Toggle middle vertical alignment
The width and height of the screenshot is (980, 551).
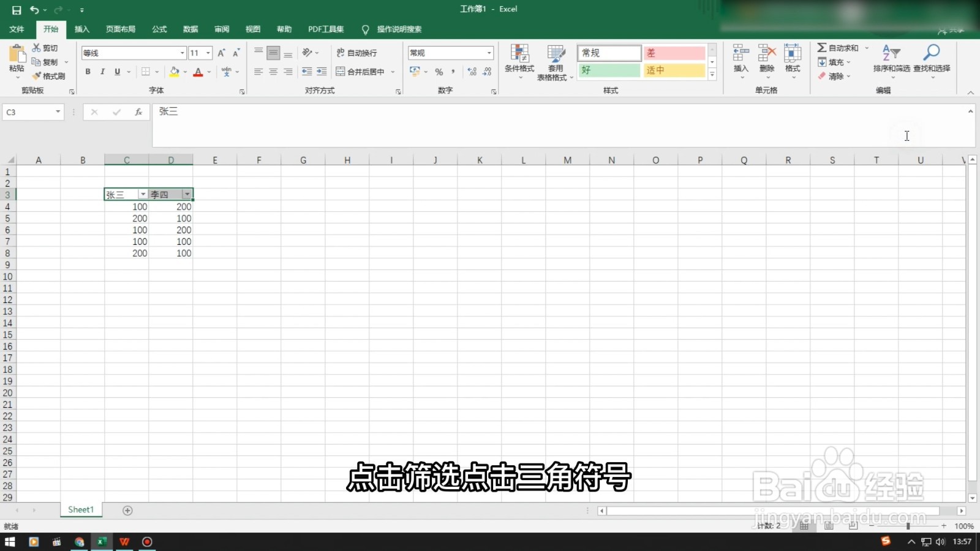(x=273, y=53)
